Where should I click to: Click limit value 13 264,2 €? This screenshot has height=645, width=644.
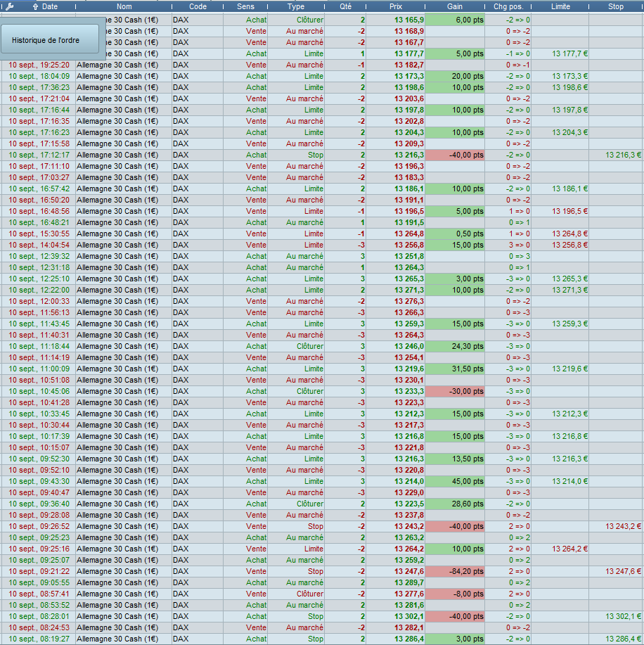(x=569, y=549)
